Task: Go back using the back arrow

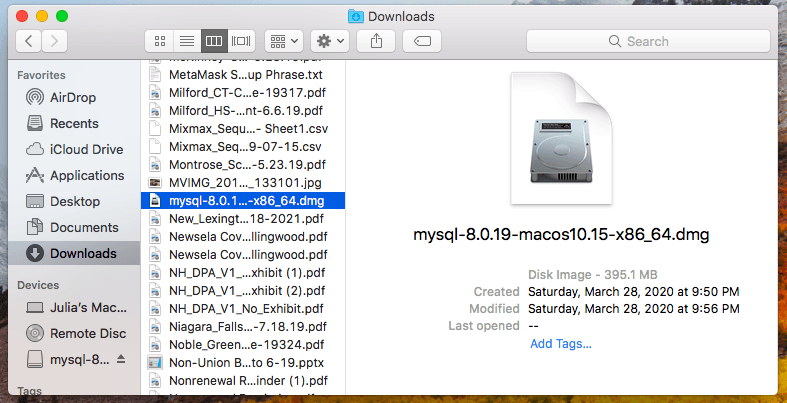Action: [x=28, y=41]
